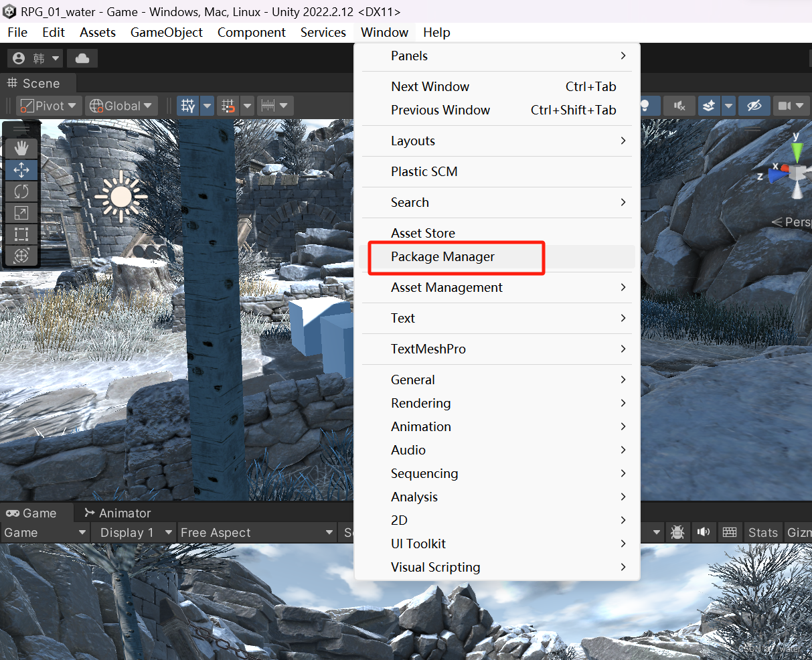The width and height of the screenshot is (812, 660).
Task: Open the Free Aspect dropdown
Action: point(256,532)
